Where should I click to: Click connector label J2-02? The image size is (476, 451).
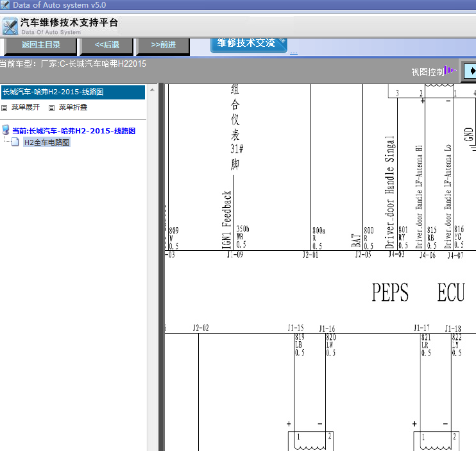(201, 328)
